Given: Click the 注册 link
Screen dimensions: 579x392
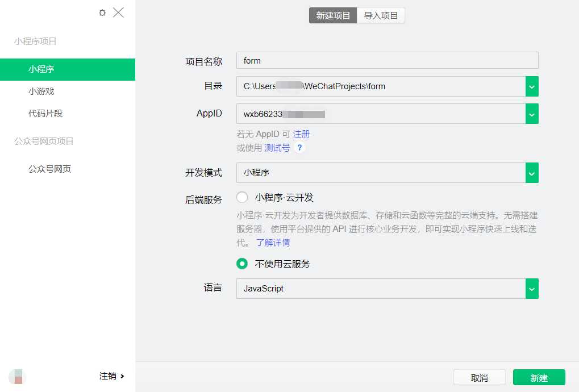Looking at the screenshot, I should tap(301, 134).
